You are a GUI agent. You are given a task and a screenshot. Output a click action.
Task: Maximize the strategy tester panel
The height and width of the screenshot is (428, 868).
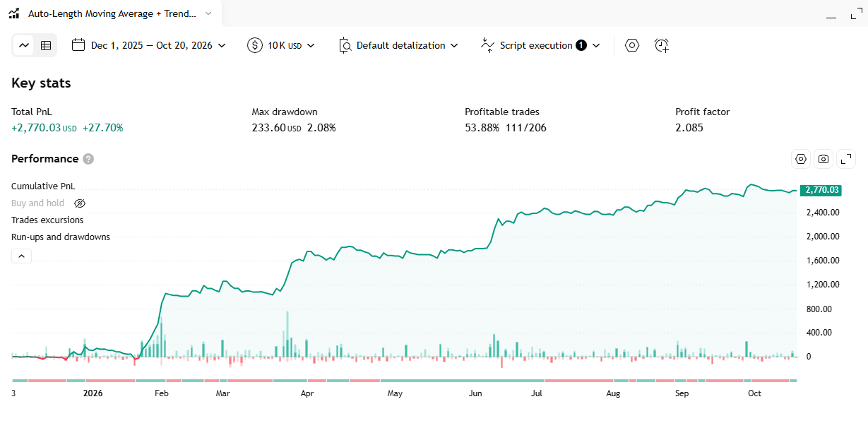coord(857,13)
